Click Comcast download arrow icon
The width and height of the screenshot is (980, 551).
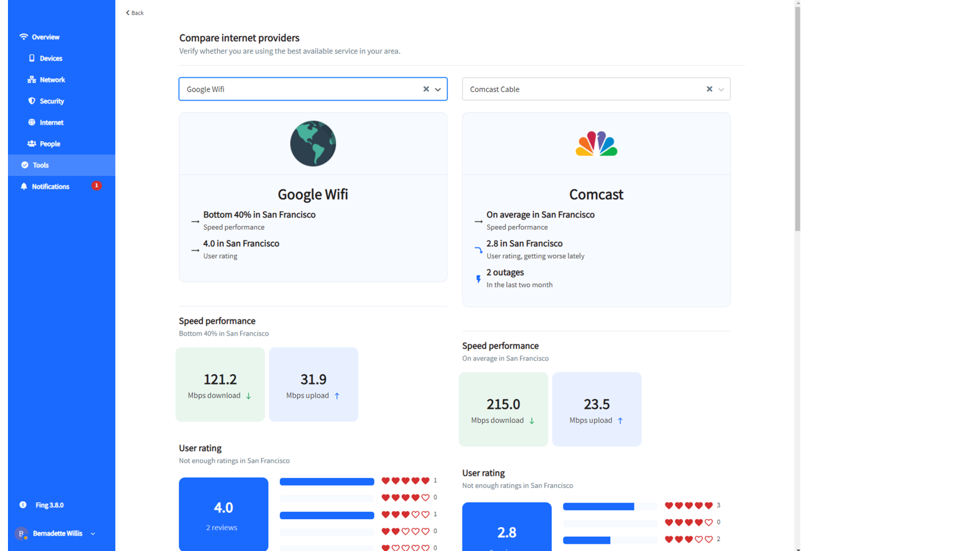[532, 421]
